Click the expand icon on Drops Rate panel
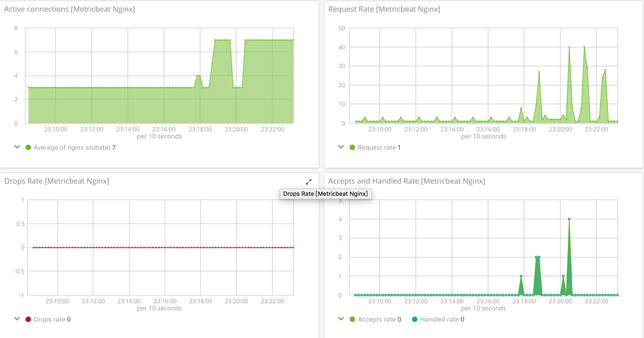The width and height of the screenshot is (644, 338). point(308,182)
